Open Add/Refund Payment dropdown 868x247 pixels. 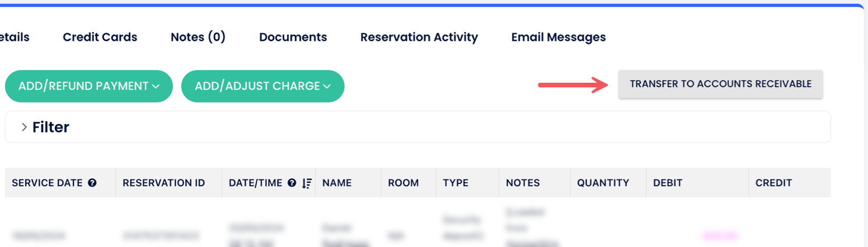89,86
